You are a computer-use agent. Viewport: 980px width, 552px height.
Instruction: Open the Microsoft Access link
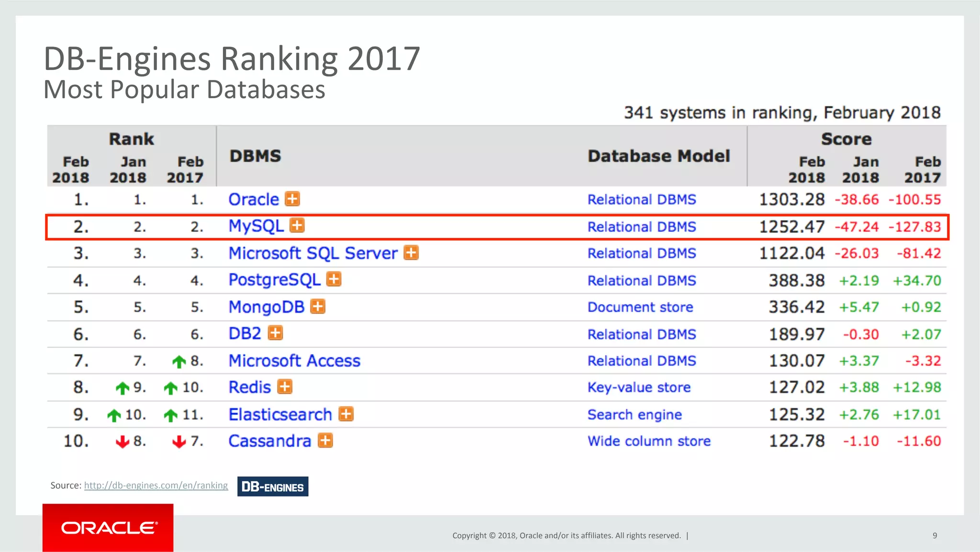point(294,360)
